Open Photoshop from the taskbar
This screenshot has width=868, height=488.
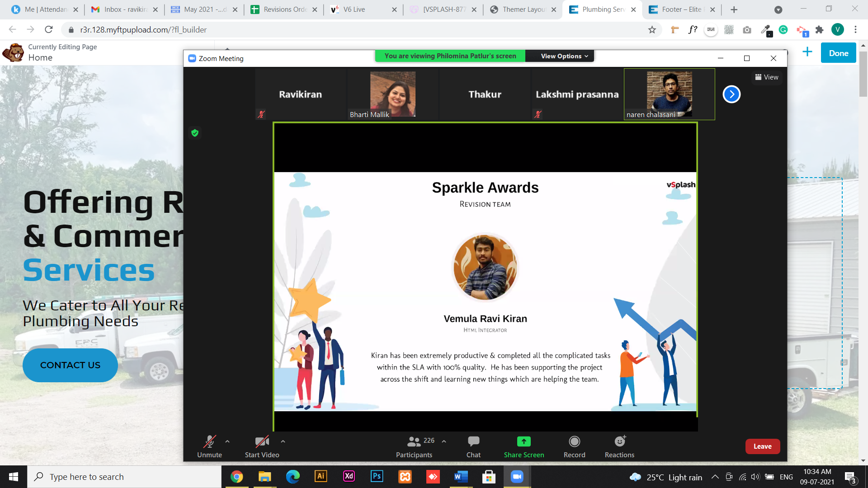coord(377,476)
